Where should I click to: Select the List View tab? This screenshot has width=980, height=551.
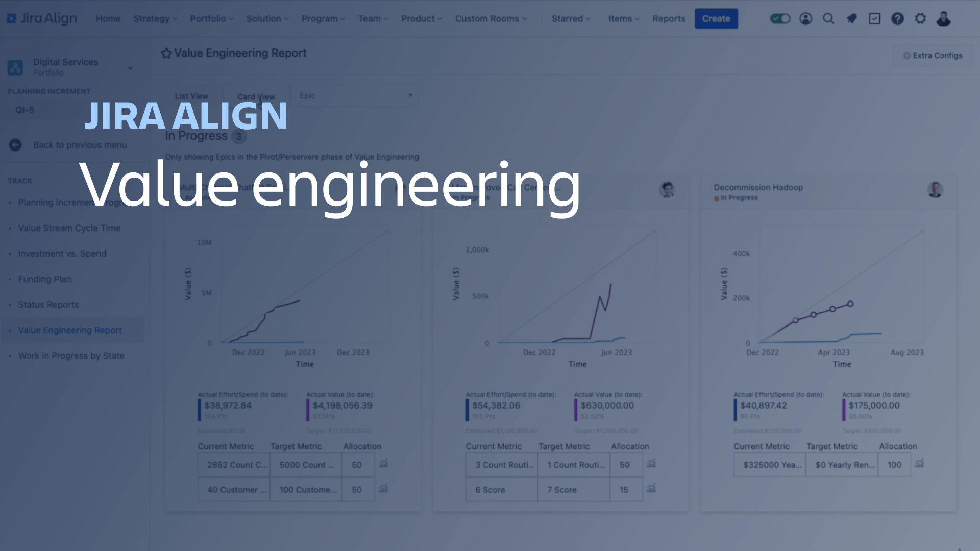click(x=192, y=96)
